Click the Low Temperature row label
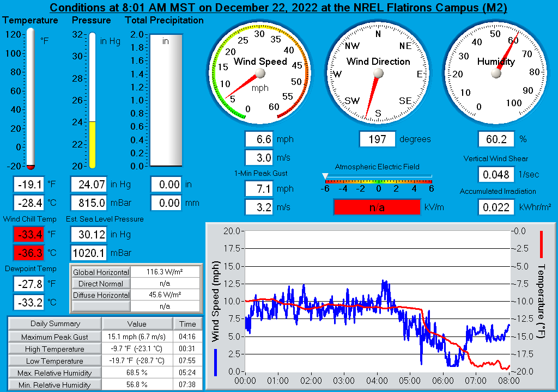Screen dimensions: 558x392 55,361
